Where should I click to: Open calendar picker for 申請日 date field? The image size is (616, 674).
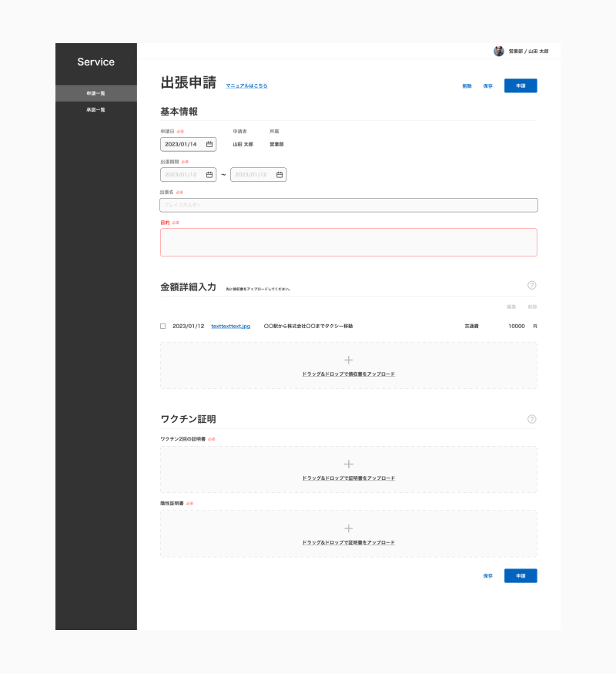pos(209,144)
